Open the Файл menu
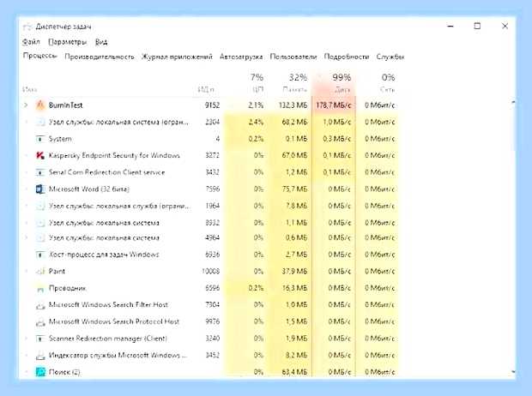This screenshot has height=396, width=532. pos(31,42)
